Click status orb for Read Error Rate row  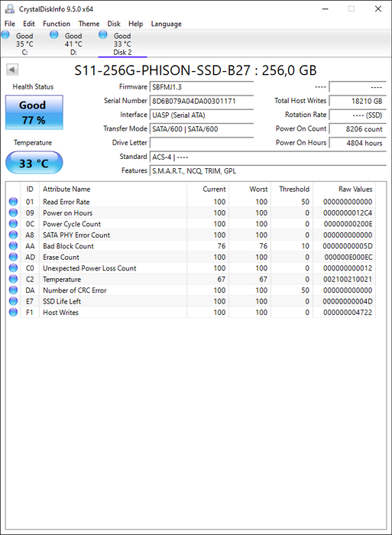pos(13,202)
